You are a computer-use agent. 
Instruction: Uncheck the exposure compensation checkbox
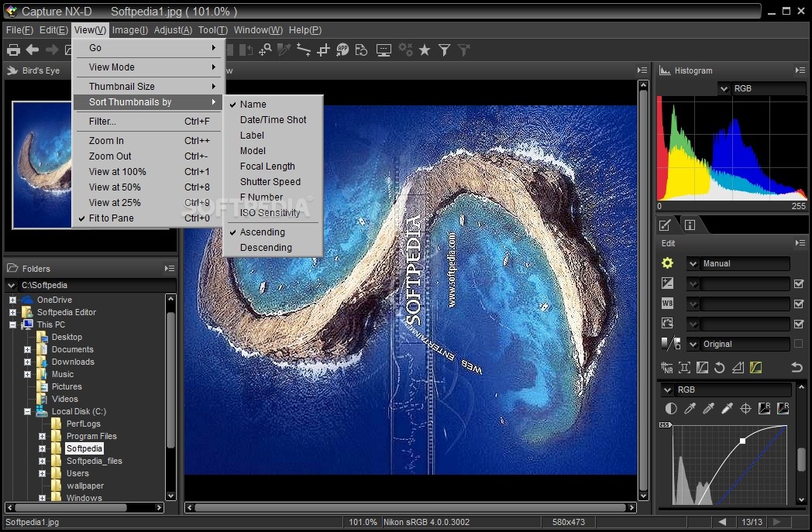(x=799, y=283)
